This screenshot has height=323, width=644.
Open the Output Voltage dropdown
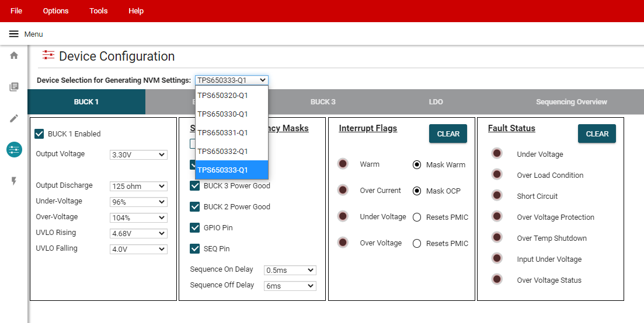coord(138,155)
